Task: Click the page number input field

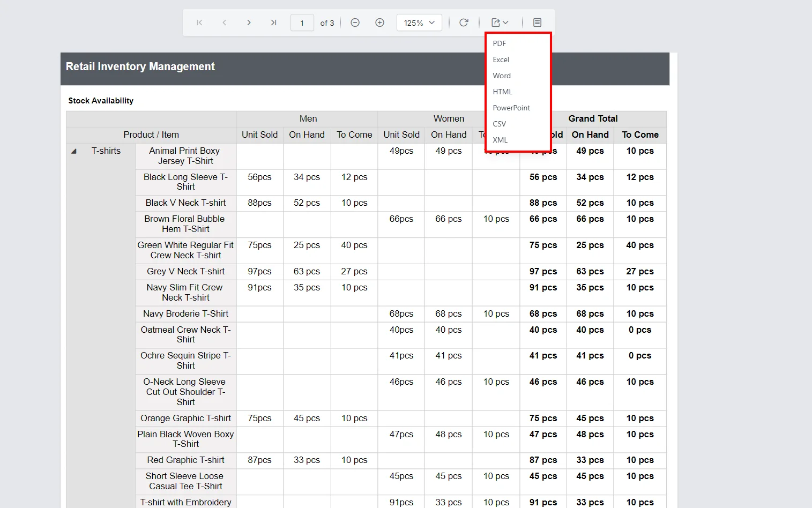Action: coord(302,23)
